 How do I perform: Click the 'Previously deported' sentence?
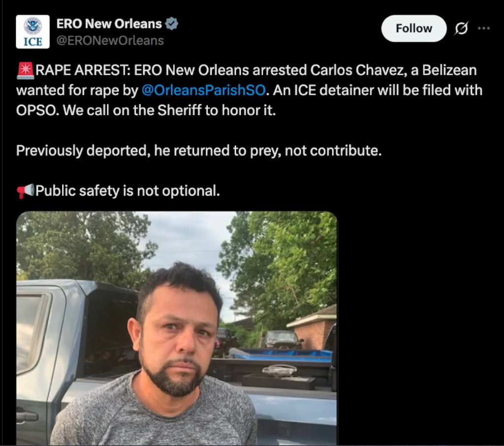point(199,150)
